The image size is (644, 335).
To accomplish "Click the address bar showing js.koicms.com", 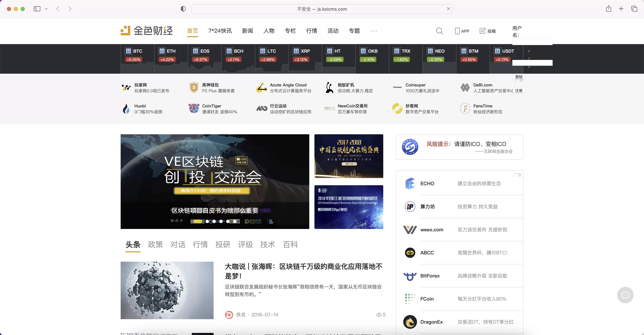I will [322, 9].
